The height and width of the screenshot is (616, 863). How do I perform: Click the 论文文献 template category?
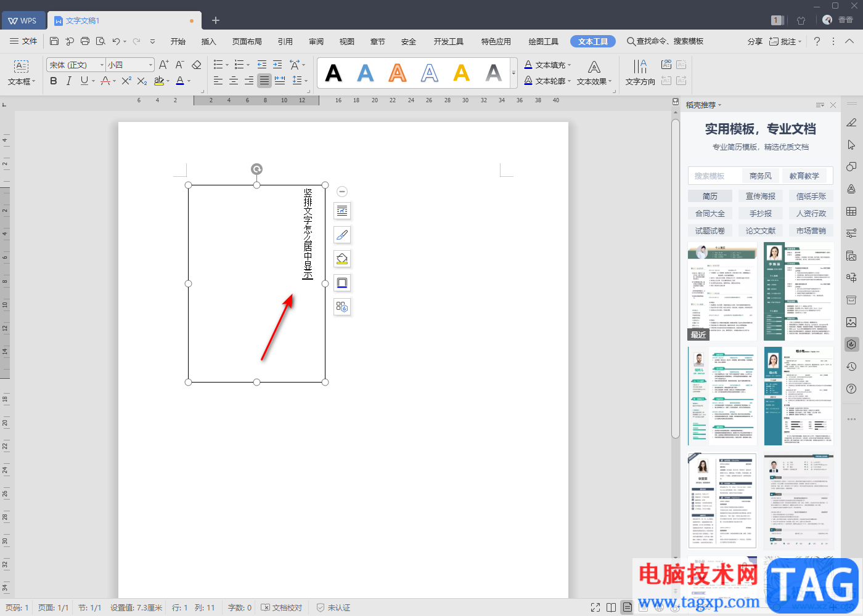[761, 230]
